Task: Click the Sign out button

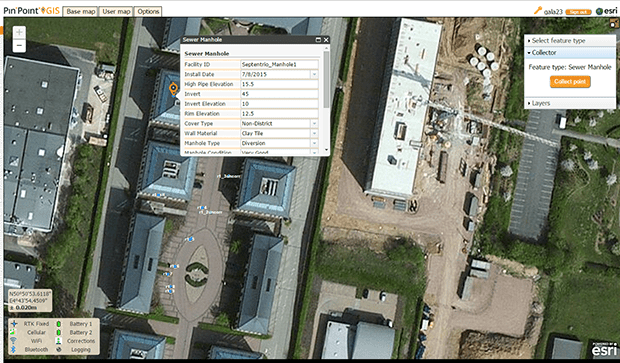Action: 578,12
